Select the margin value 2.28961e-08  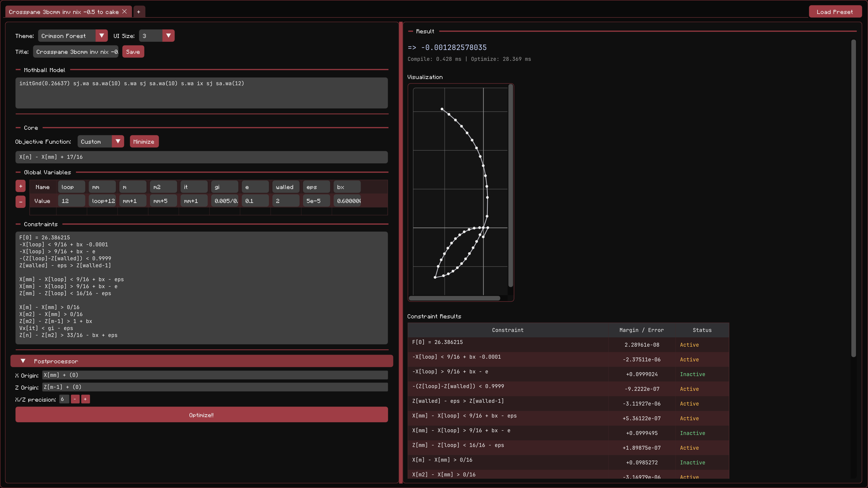[642, 345]
